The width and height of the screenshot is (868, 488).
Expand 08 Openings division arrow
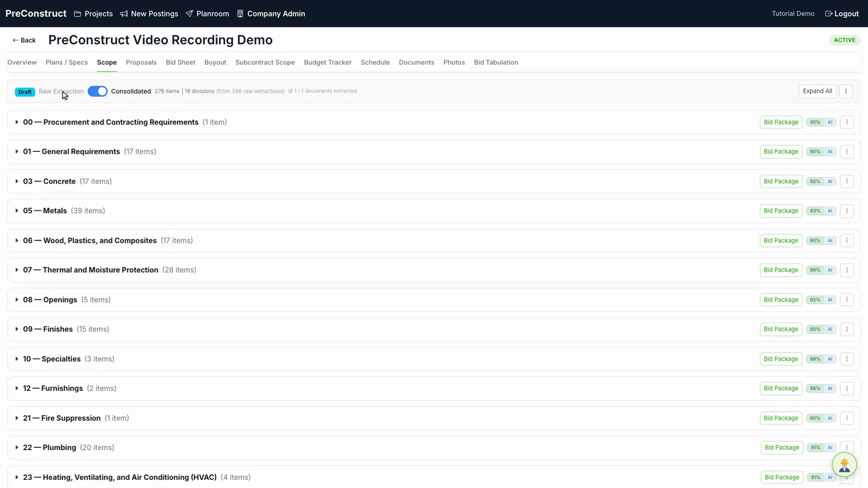(17, 300)
